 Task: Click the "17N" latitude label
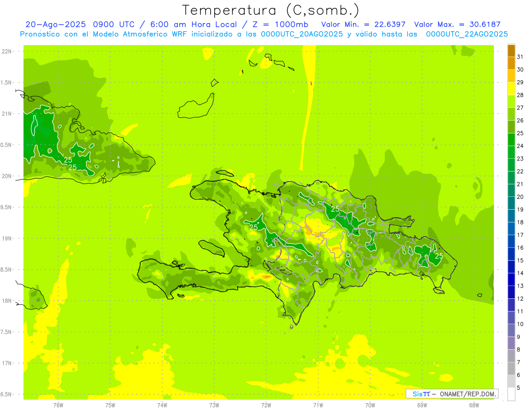click(x=8, y=364)
